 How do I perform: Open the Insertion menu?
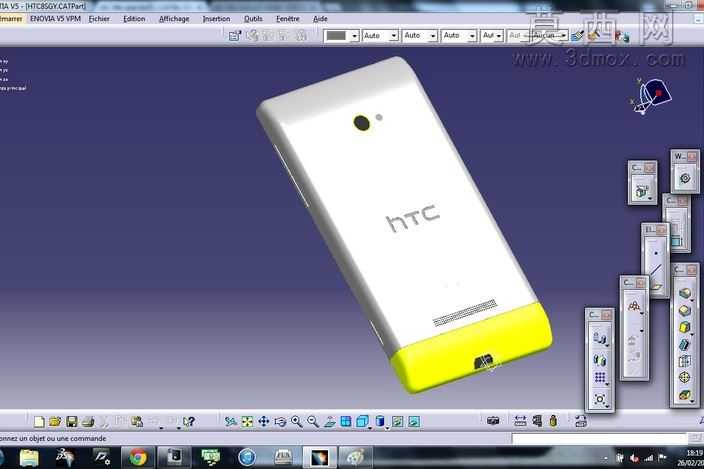(x=216, y=19)
